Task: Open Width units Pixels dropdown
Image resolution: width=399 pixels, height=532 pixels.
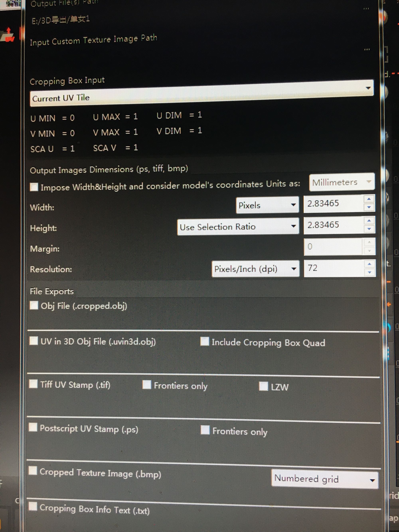Action: coord(267,205)
